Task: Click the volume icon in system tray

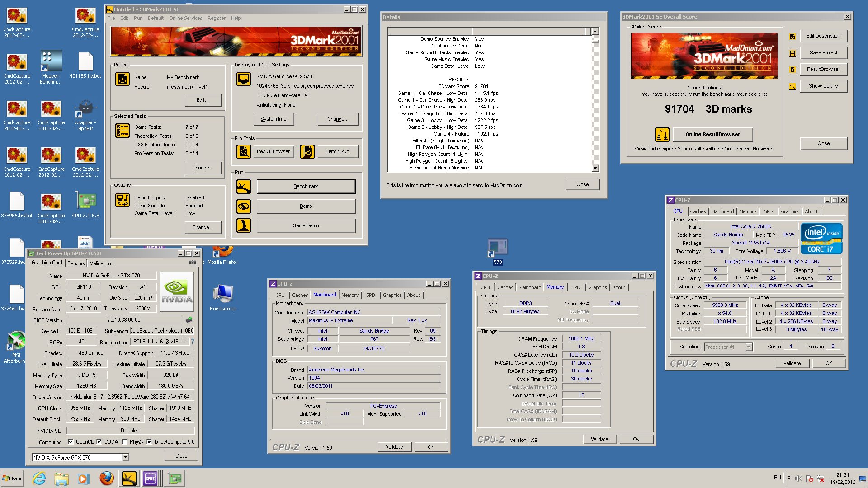Action: coord(799,479)
